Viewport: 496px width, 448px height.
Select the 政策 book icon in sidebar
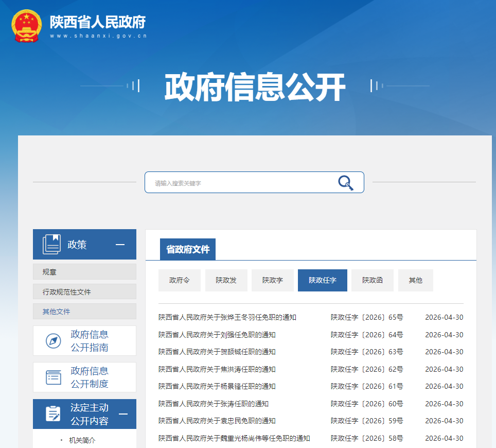click(x=51, y=244)
